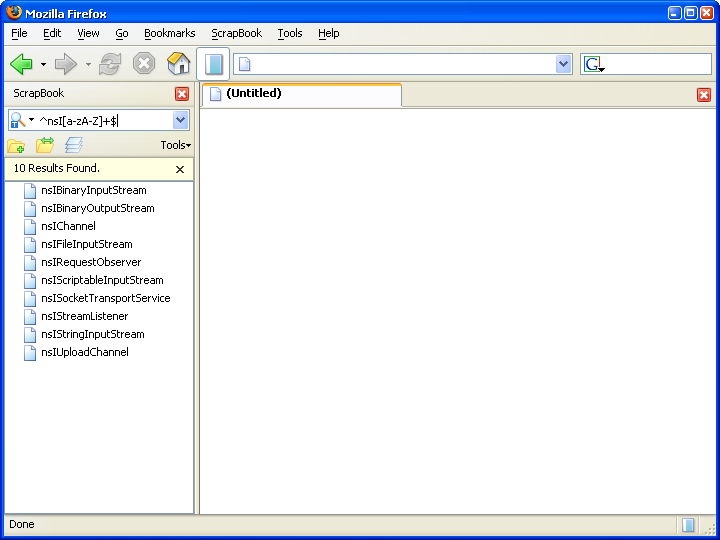Close the ScrapBook sidebar panel
The height and width of the screenshot is (540, 720).
point(182,94)
